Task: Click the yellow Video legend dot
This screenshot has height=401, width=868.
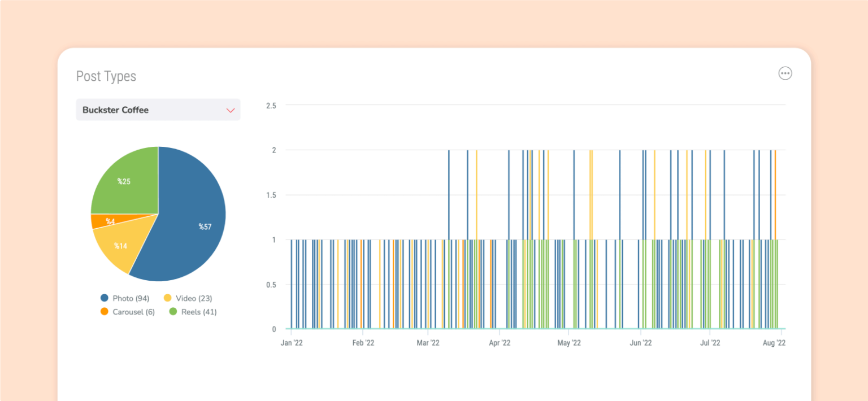Action: pyautogui.click(x=167, y=298)
